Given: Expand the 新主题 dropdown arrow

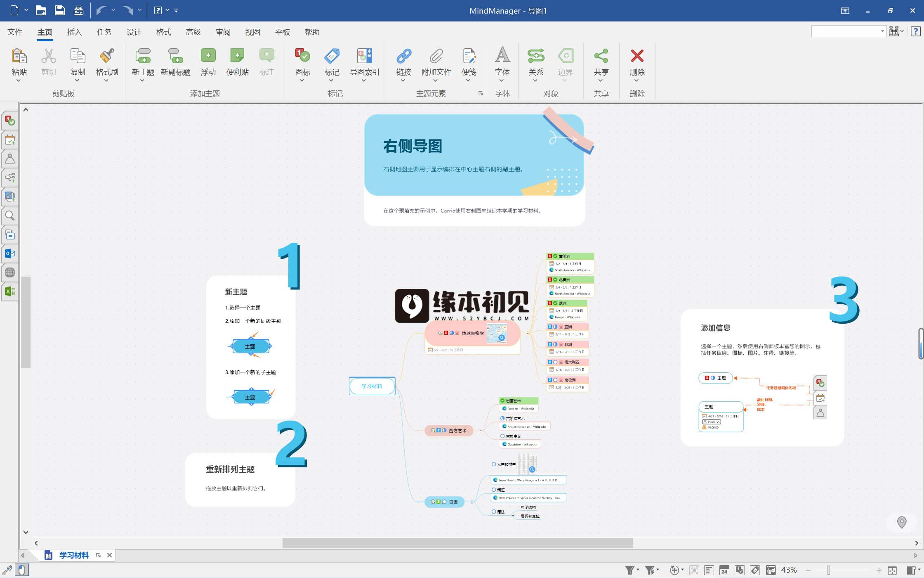Looking at the screenshot, I should click(x=142, y=81).
